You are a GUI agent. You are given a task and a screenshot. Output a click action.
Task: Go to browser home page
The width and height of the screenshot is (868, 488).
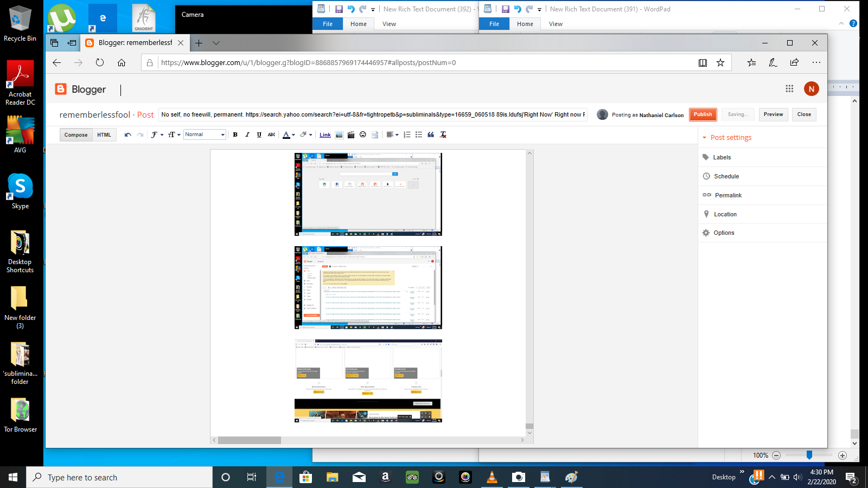click(122, 63)
